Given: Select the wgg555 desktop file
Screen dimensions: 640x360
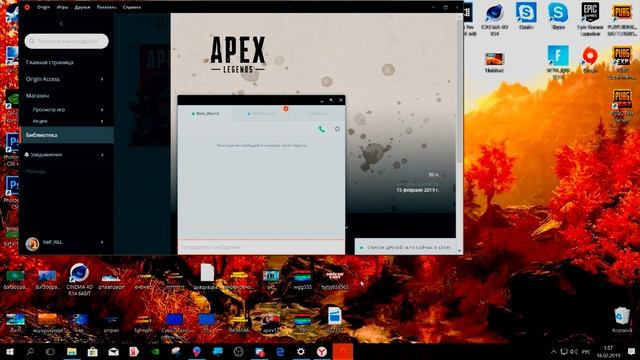Looking at the screenshot, I should [x=302, y=280].
